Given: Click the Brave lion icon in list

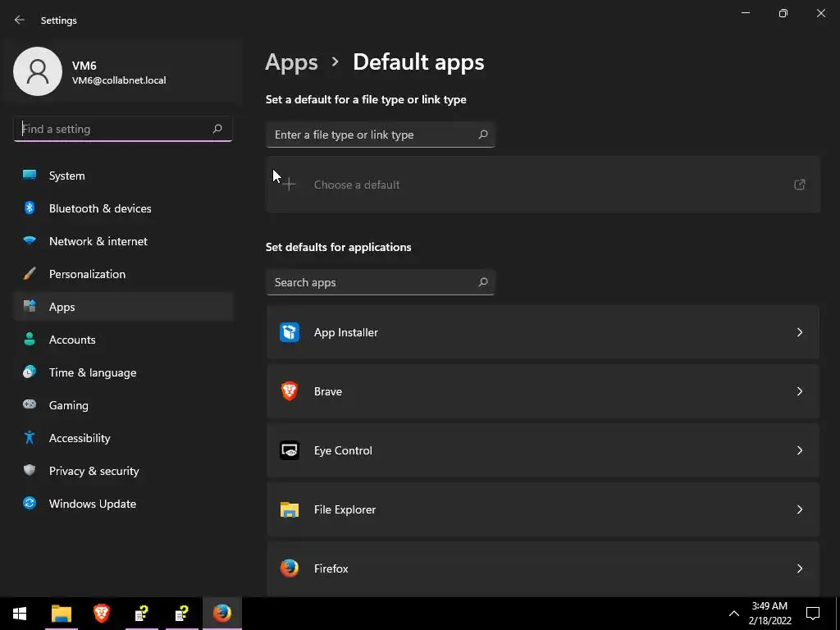Looking at the screenshot, I should click(290, 391).
